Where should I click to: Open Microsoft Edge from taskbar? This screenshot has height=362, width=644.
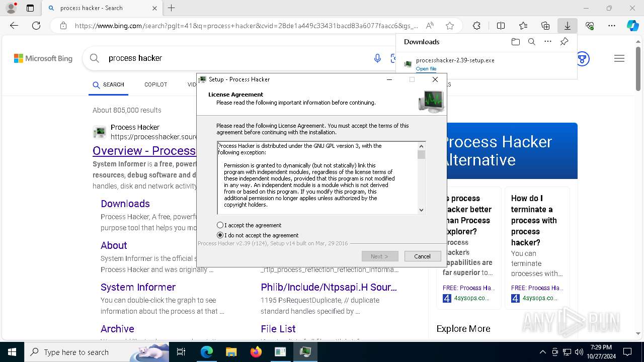(207, 352)
